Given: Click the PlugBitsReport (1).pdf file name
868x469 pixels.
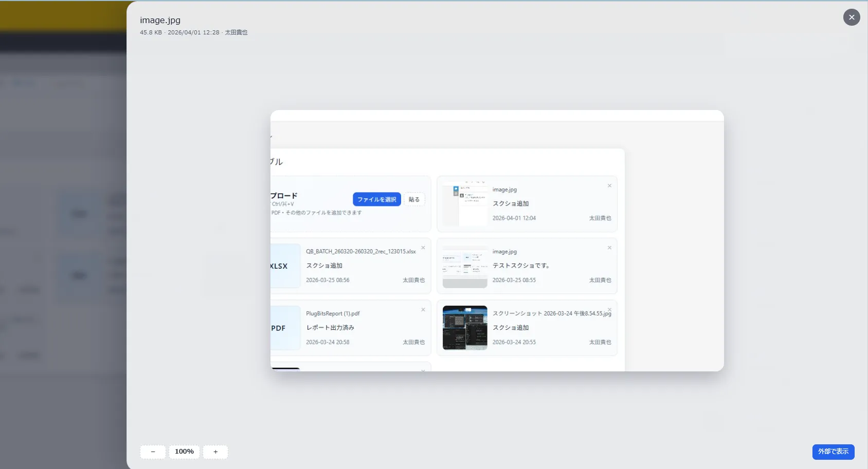Looking at the screenshot, I should tap(333, 314).
